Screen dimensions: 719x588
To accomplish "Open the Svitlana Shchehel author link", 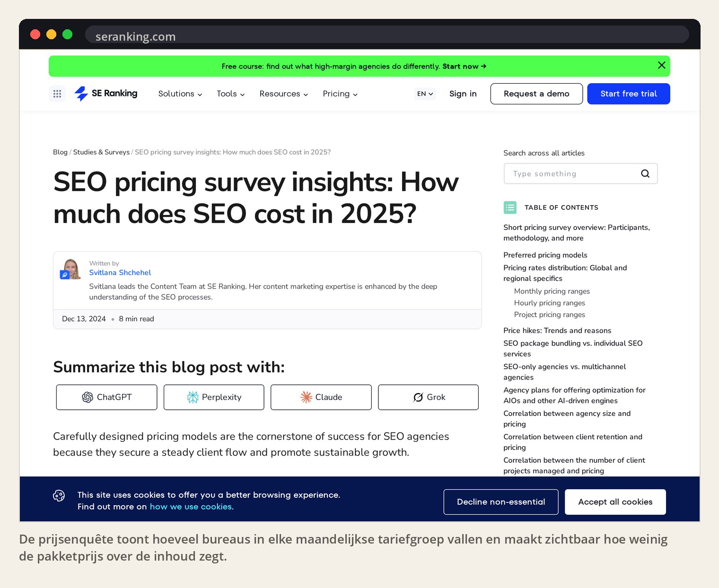I will tap(120, 273).
